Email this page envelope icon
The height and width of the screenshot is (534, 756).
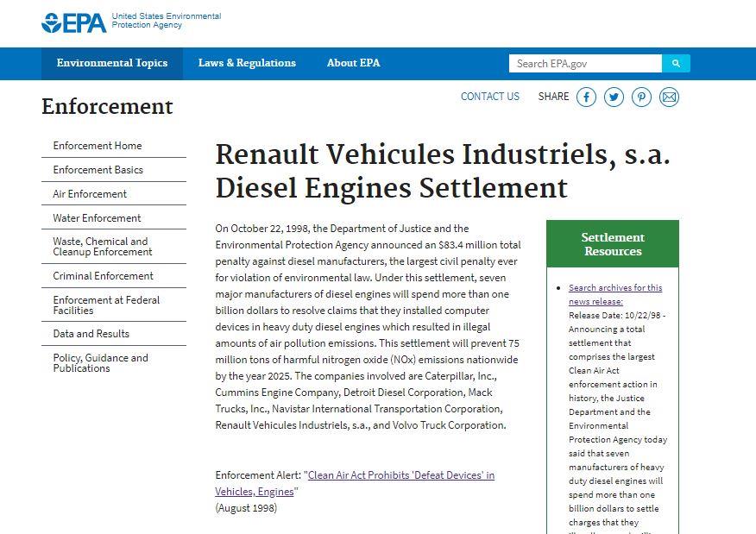669,97
